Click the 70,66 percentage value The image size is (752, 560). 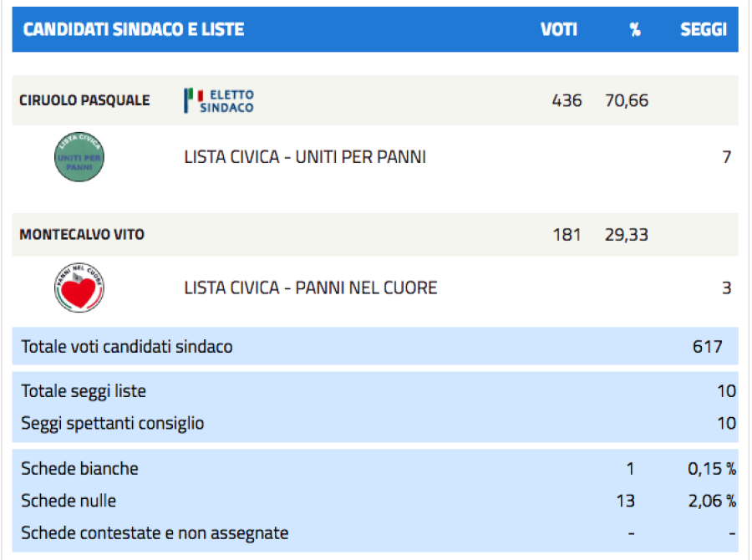tap(627, 101)
